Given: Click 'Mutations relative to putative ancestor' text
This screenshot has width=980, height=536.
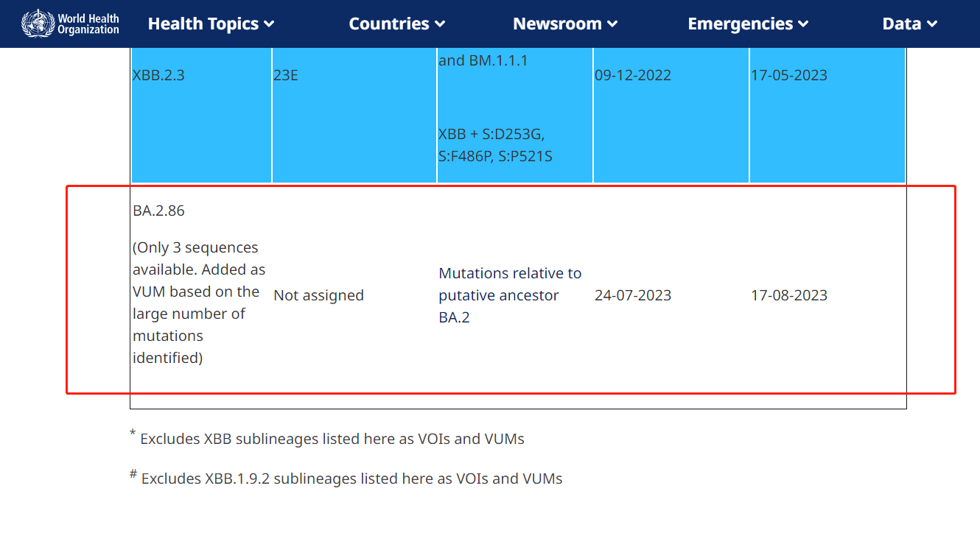Looking at the screenshot, I should click(x=510, y=284).
